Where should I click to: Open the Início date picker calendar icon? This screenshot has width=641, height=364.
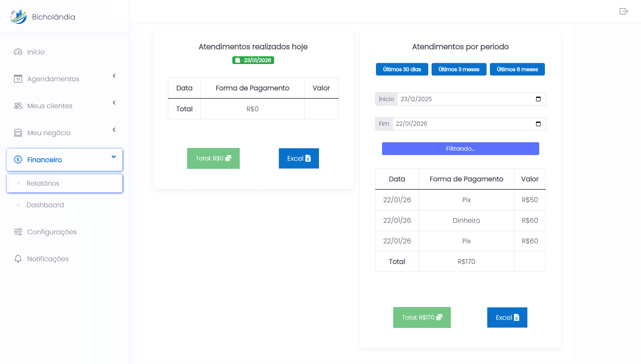(538, 99)
